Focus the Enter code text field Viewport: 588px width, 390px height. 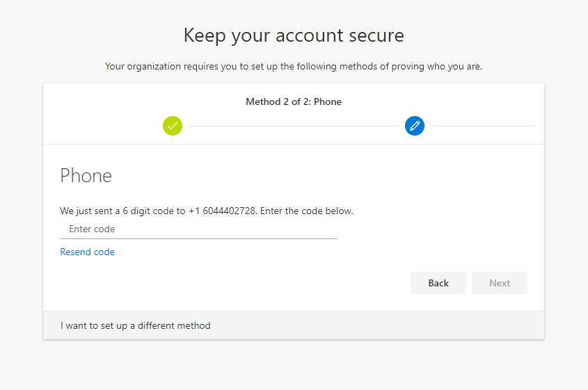199,229
